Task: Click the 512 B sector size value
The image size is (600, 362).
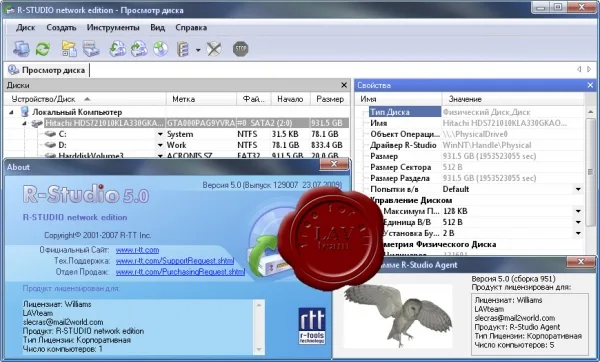Action: coord(452,167)
